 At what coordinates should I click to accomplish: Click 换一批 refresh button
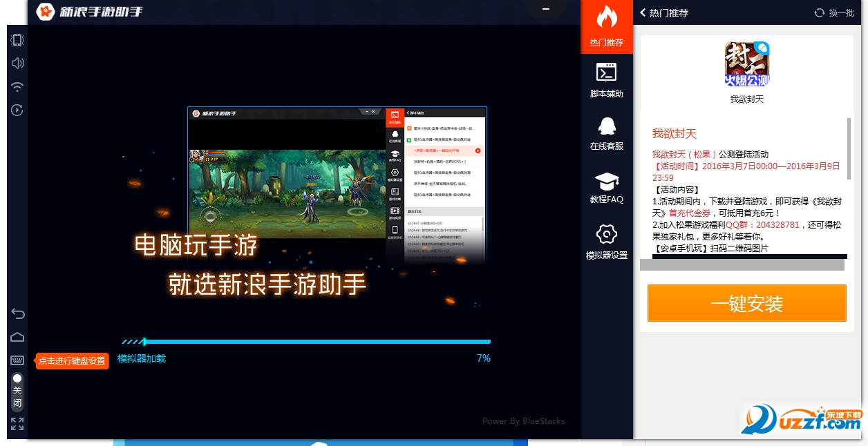coord(834,12)
